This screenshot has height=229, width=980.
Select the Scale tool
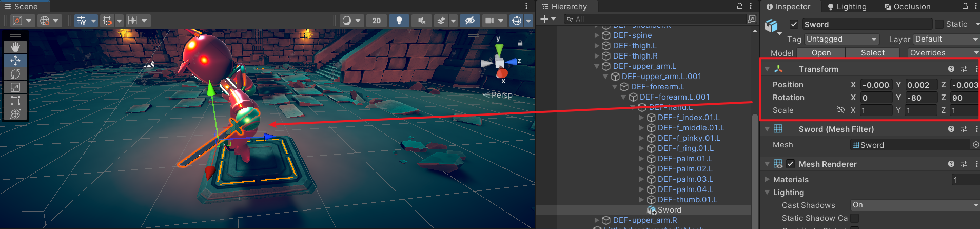click(x=15, y=87)
